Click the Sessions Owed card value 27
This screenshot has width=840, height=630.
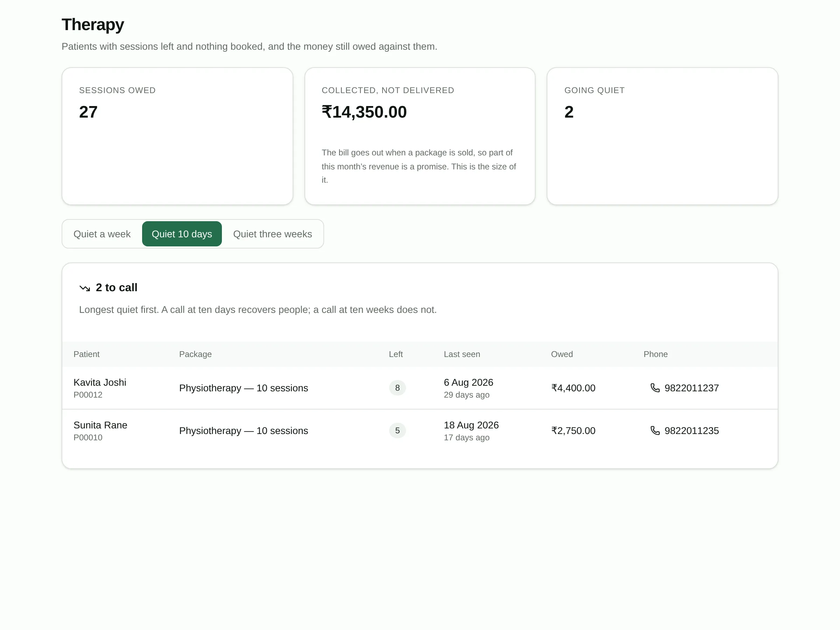88,112
